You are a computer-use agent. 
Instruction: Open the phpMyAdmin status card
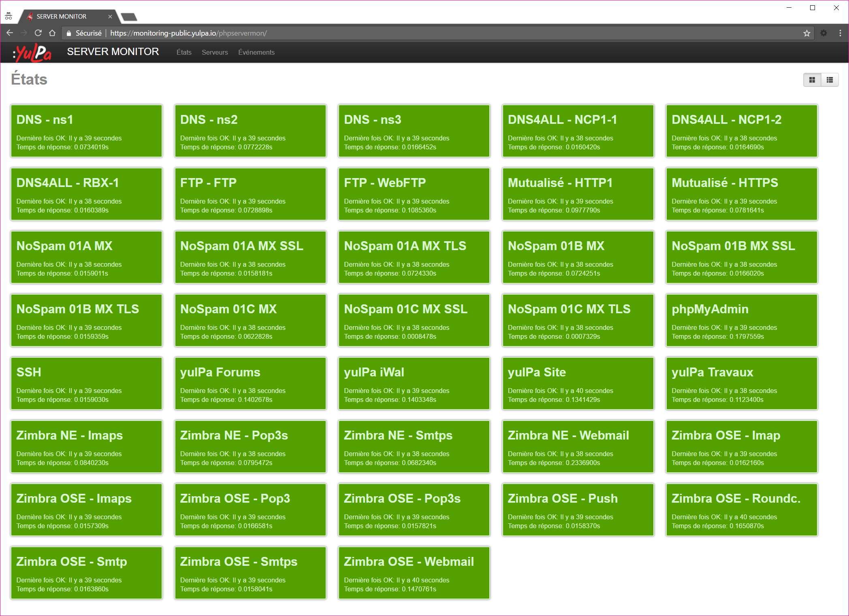[x=742, y=320]
